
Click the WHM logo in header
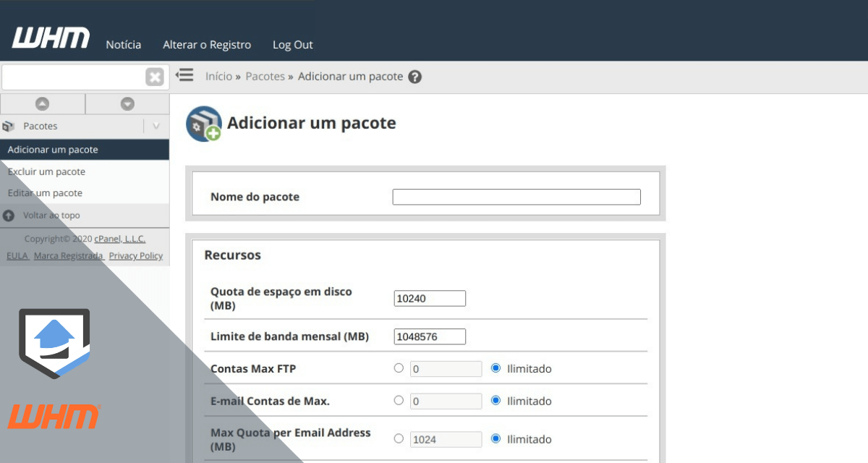pos(51,38)
